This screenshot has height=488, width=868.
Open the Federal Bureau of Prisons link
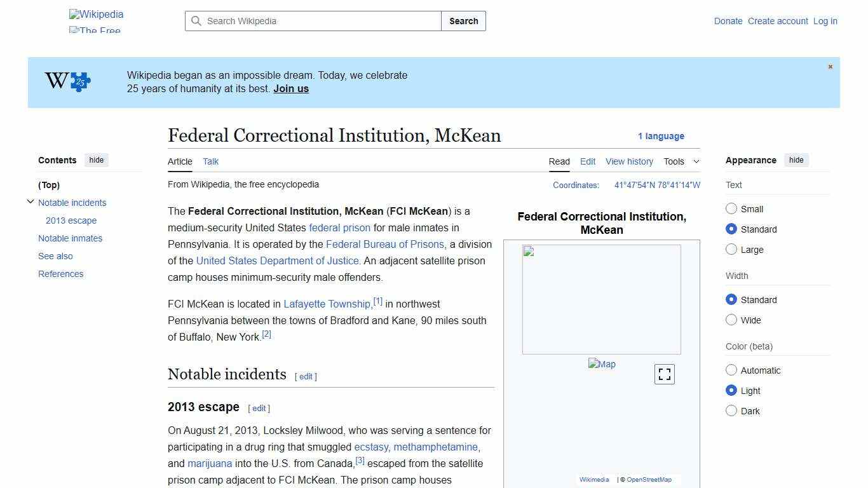pyautogui.click(x=385, y=244)
